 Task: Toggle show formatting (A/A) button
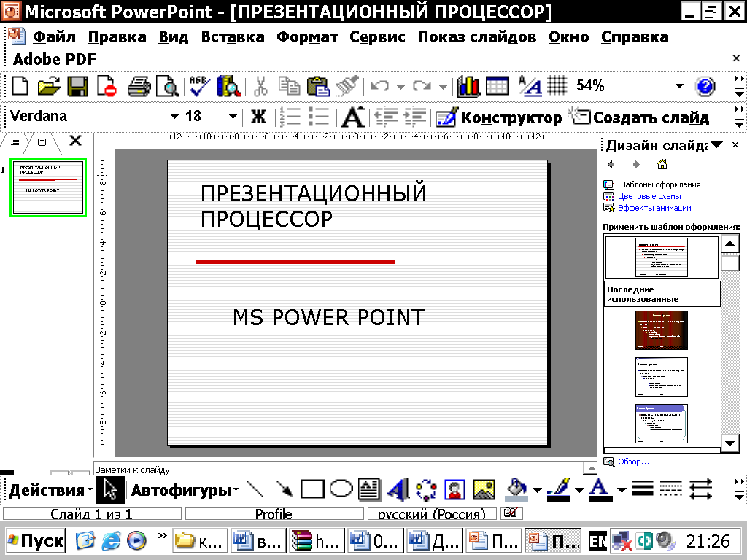pos(530,86)
